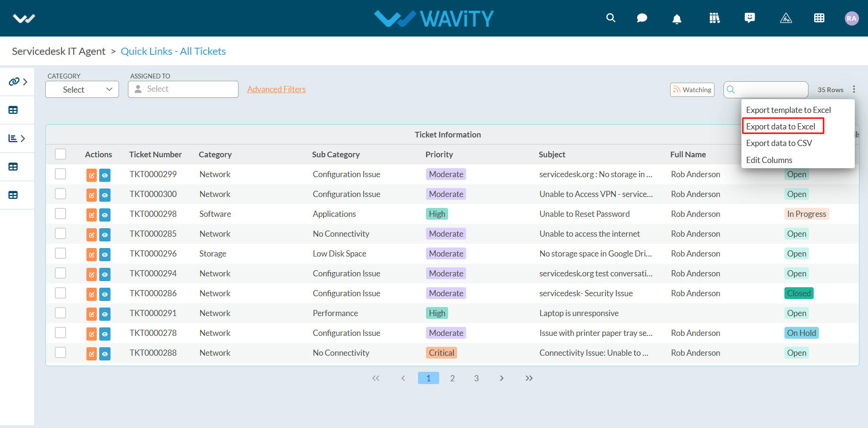868x428 pixels.
Task: Open the triangle admin icon in header
Action: click(786, 18)
